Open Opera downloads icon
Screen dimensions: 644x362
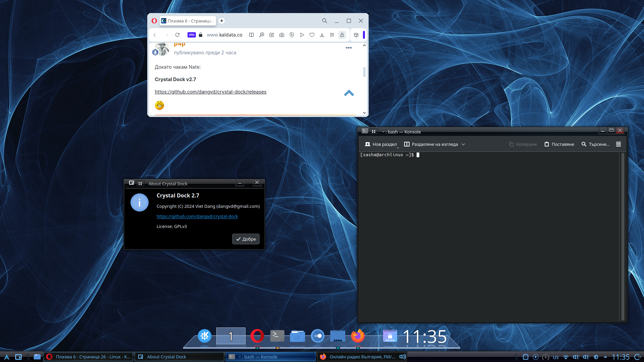pos(322,35)
